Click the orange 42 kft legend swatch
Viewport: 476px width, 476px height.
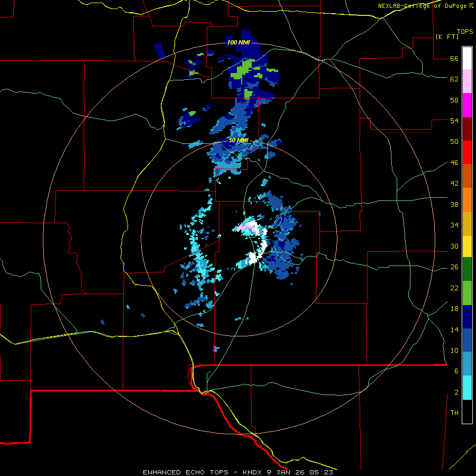467,200
